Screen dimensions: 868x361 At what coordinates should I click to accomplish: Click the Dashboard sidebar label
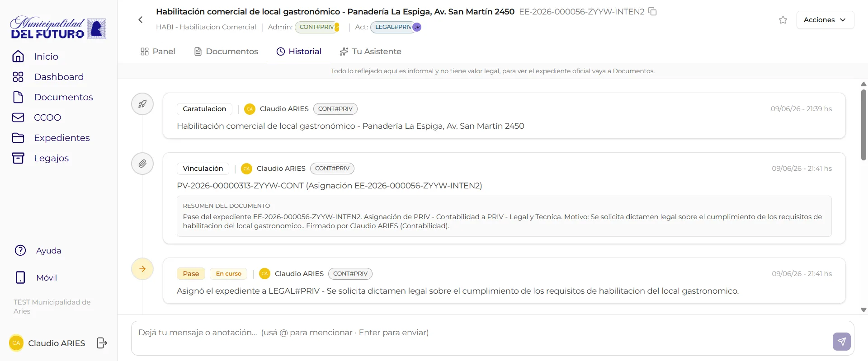(59, 77)
